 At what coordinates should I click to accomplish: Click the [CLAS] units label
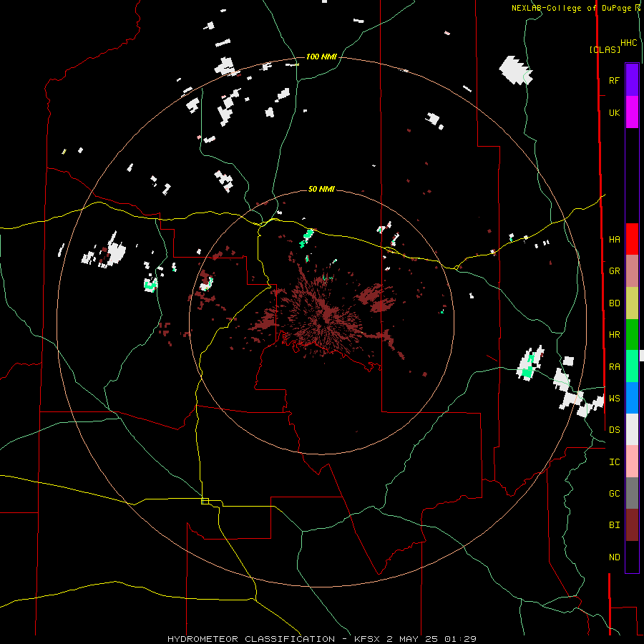605,49
